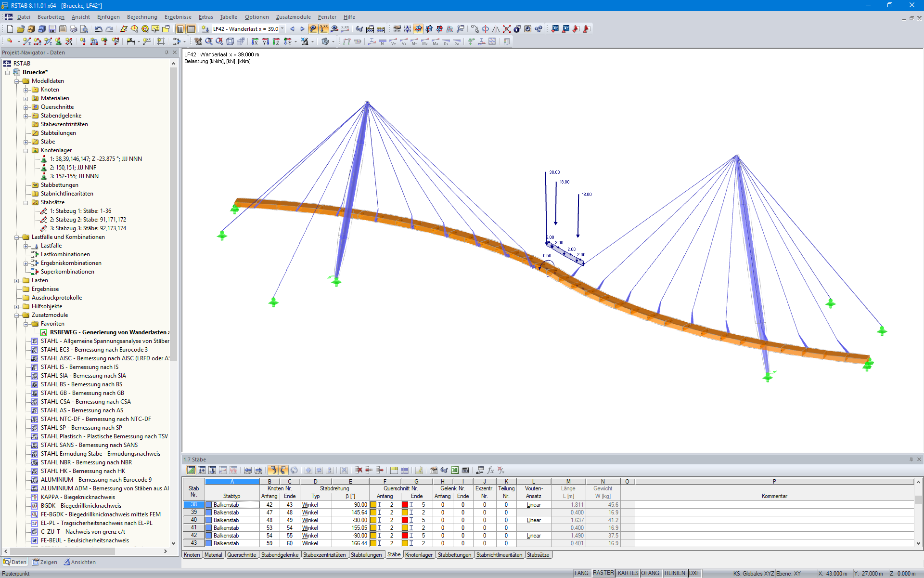Toggle the FANG snap status button
924x578 pixels.
point(581,573)
